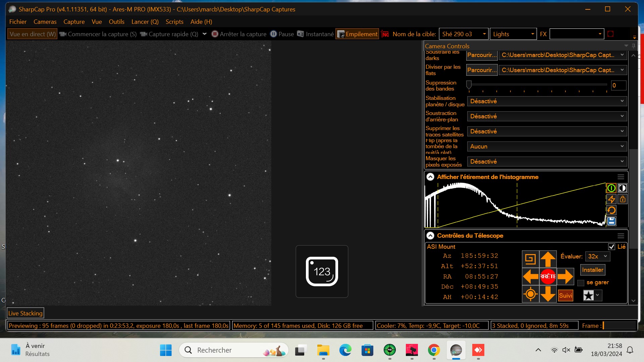Activate the Suivi tracking toggle
The width and height of the screenshot is (644, 362).
click(x=565, y=295)
